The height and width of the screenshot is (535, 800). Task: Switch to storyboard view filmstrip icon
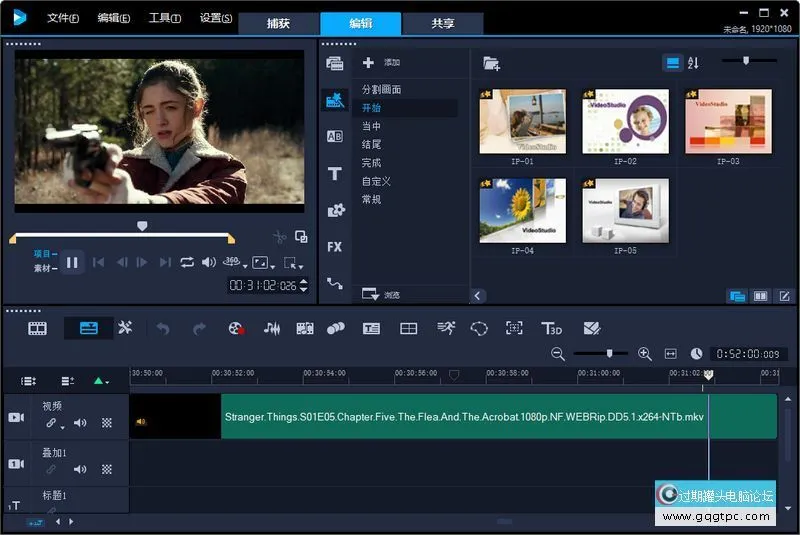click(37, 328)
